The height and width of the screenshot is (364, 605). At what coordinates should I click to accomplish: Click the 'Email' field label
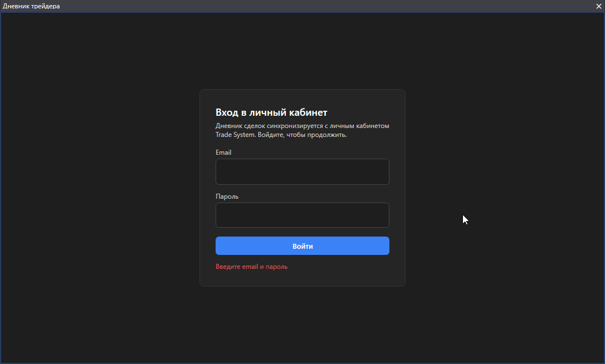(223, 153)
